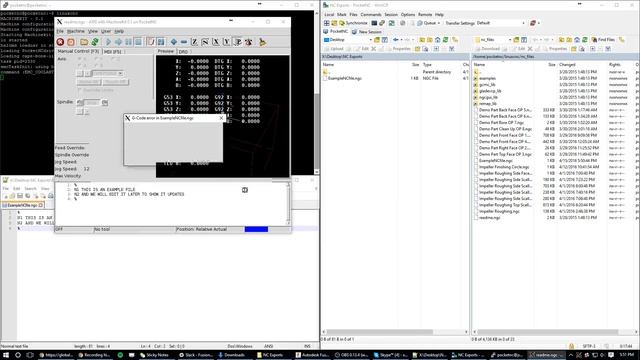Switch to Preview tab in AXIS
640x360 pixels.
[x=166, y=51]
